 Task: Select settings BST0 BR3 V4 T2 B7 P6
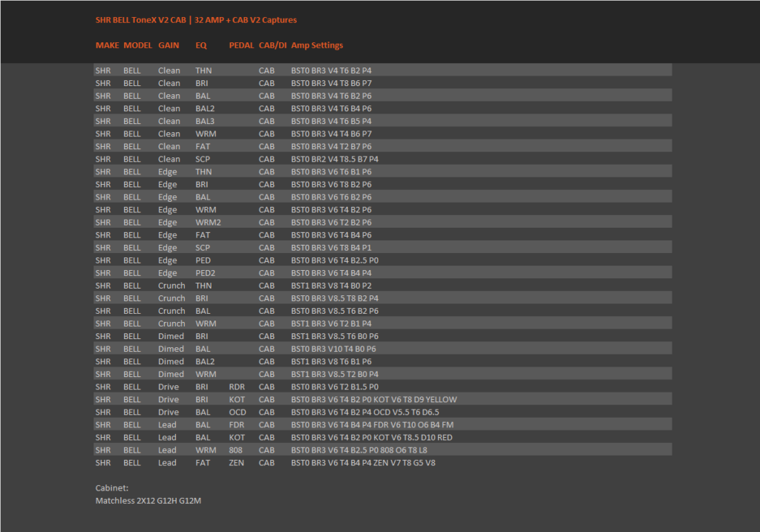331,146
